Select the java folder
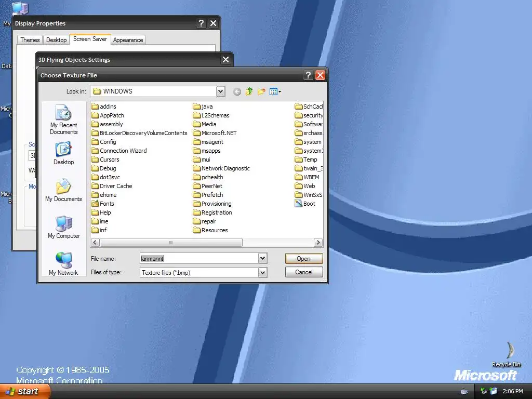 (x=203, y=107)
